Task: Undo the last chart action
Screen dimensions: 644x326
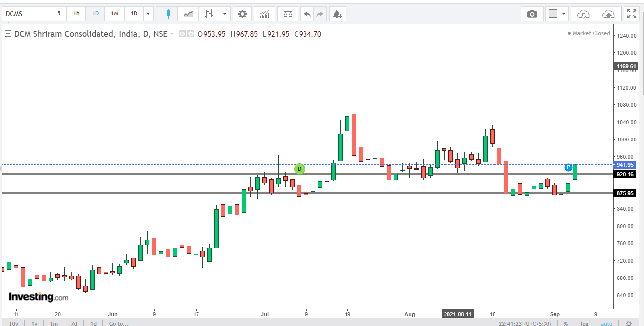Action: [307, 14]
